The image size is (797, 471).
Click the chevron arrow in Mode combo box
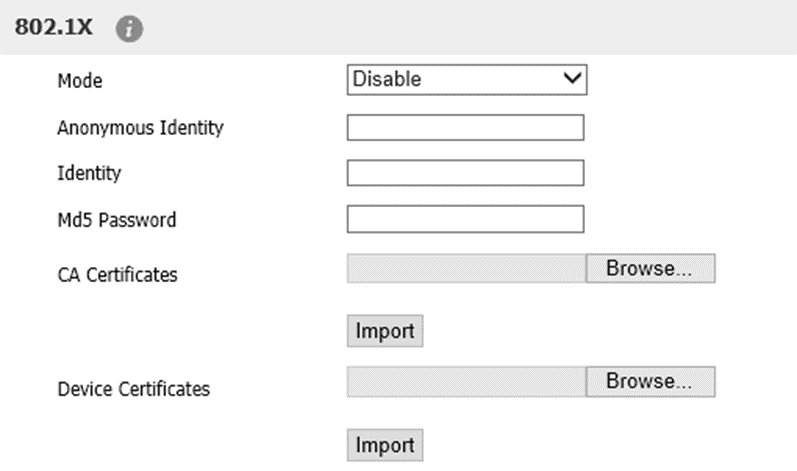pos(572,79)
